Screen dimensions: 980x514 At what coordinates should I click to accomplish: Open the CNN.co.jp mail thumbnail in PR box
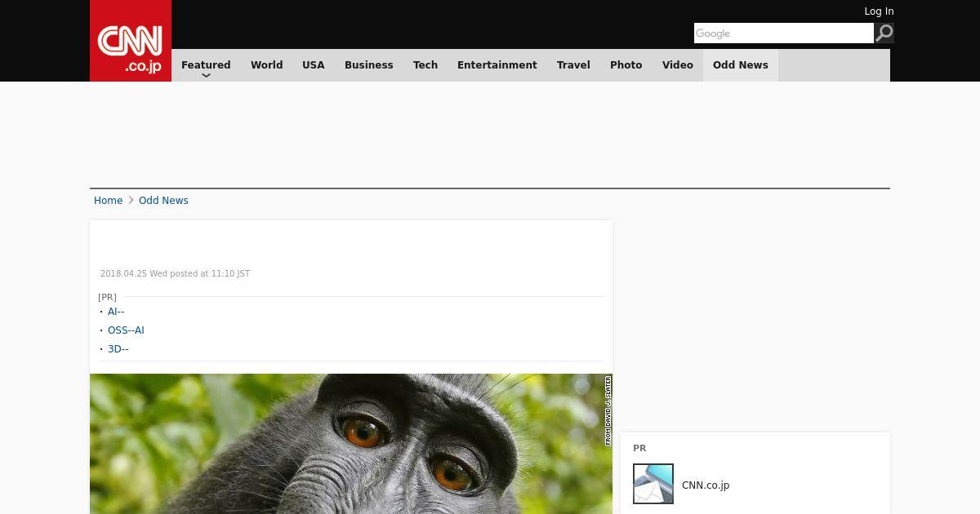[653, 484]
